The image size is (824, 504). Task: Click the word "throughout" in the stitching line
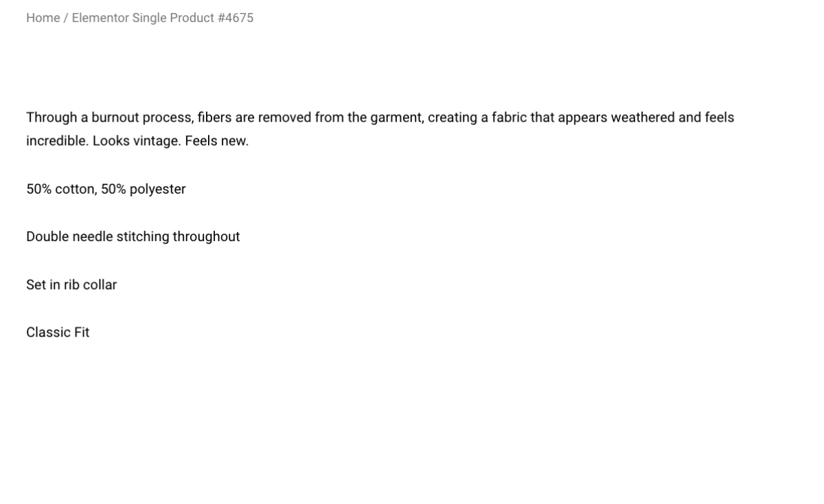pyautogui.click(x=206, y=237)
